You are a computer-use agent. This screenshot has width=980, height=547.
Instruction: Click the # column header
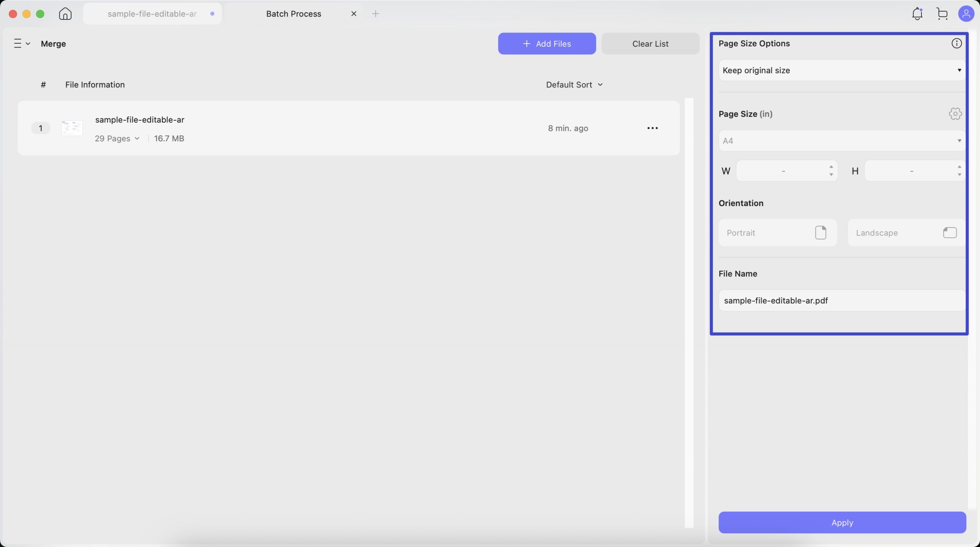(43, 85)
